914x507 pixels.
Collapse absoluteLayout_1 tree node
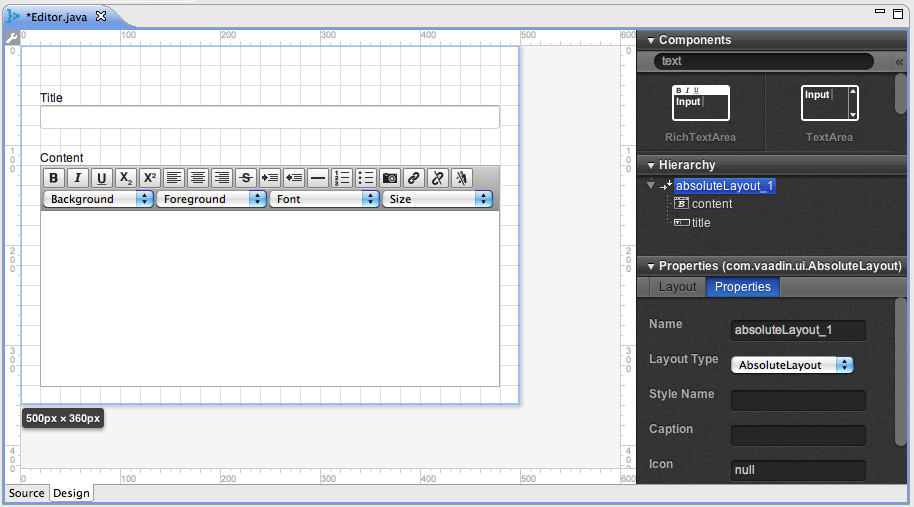click(x=651, y=185)
